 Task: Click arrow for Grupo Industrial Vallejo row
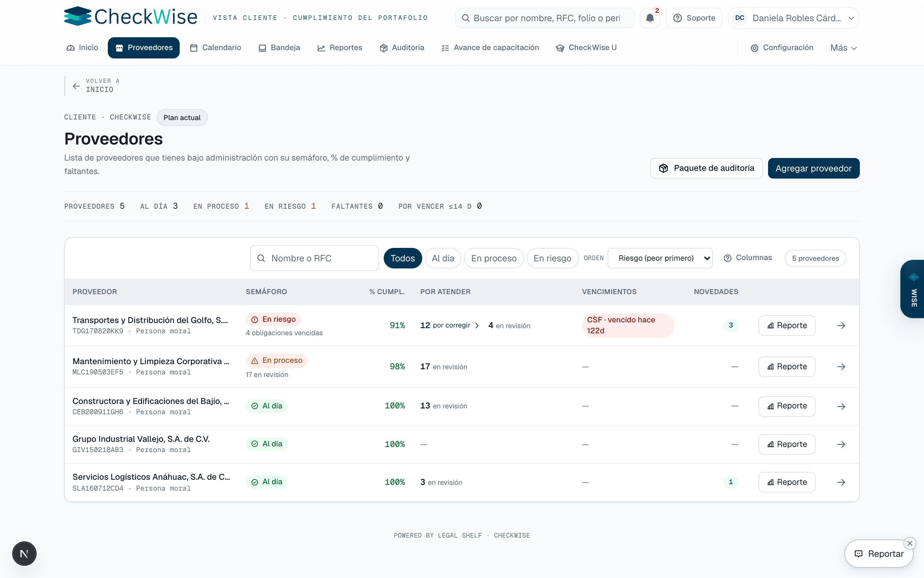click(x=841, y=444)
